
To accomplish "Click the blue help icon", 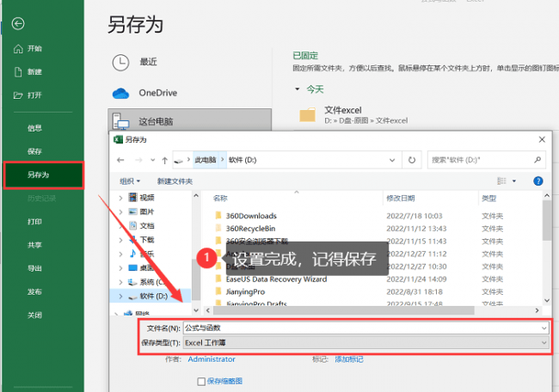I will pos(538,181).
